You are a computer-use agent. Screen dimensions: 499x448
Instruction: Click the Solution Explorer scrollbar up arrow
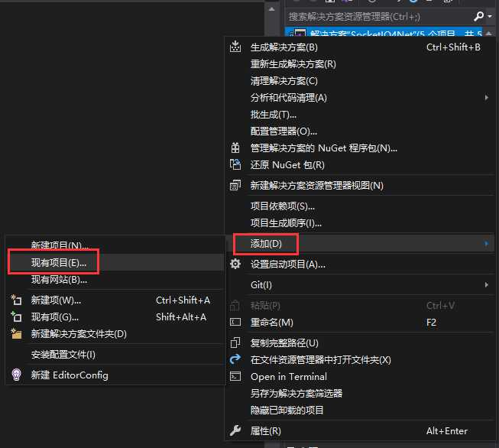pyautogui.click(x=489, y=34)
